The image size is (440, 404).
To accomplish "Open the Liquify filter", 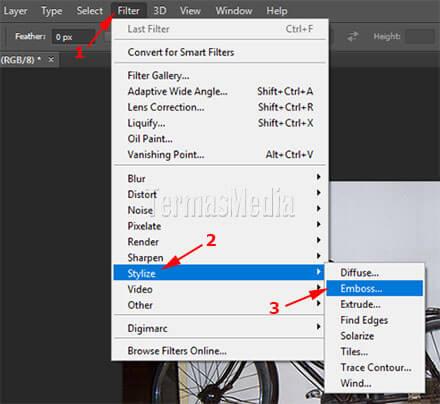I will click(x=218, y=123).
